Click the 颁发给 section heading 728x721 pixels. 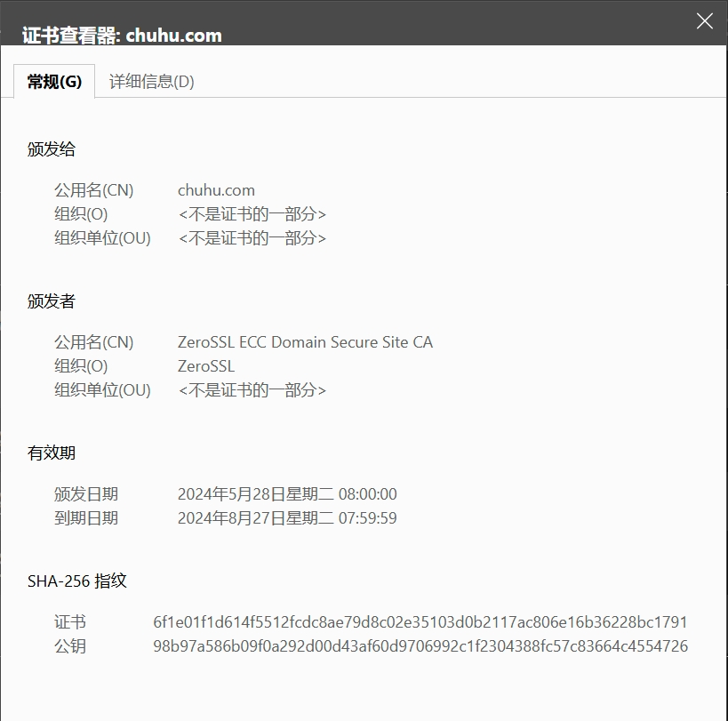(x=51, y=149)
